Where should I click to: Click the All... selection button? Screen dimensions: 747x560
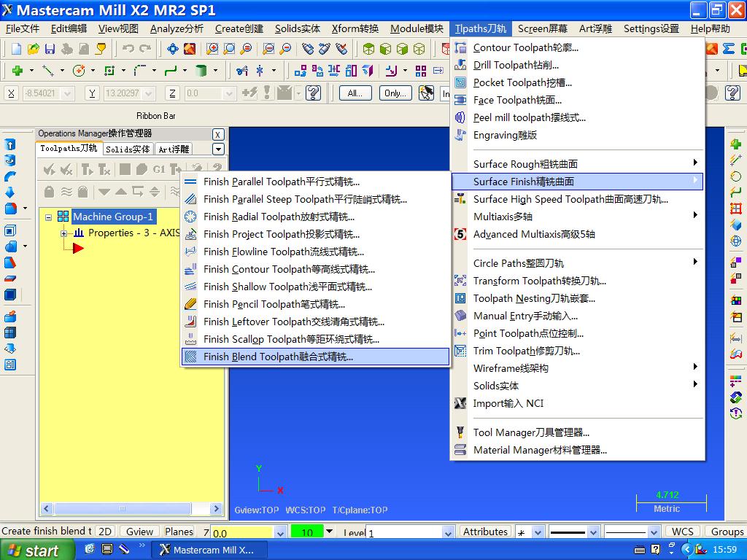[355, 93]
